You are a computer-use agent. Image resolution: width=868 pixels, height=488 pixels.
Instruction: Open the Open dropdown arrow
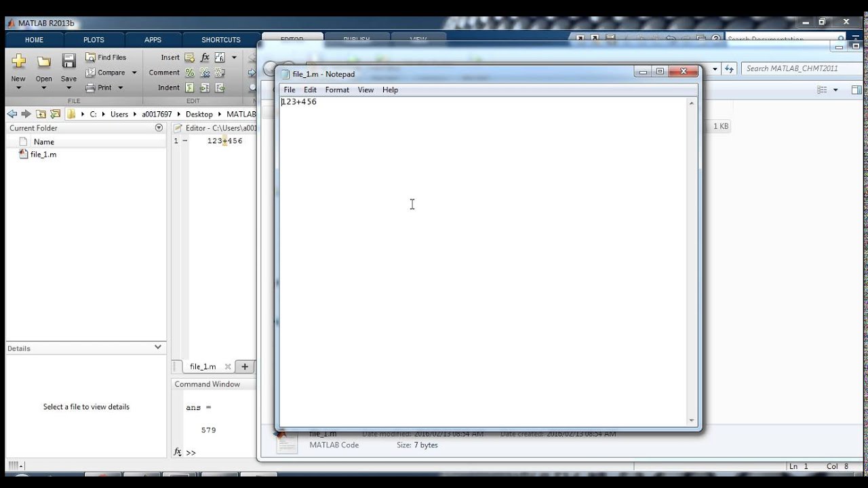point(44,88)
